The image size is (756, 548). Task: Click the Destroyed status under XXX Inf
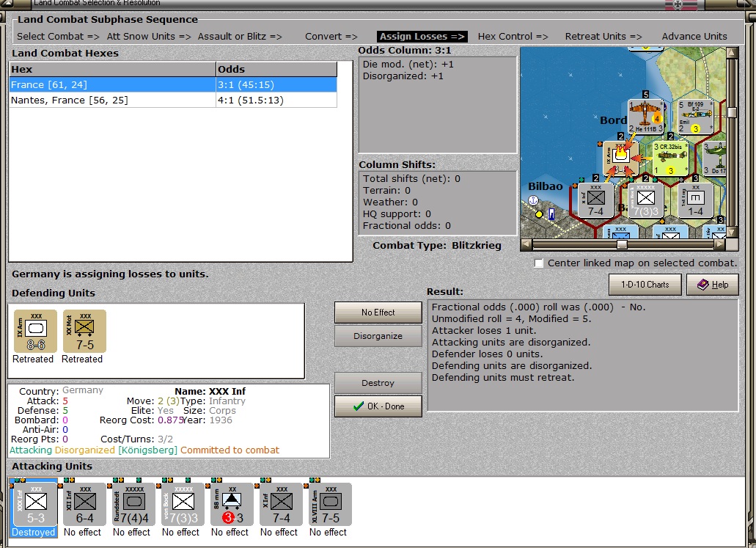pyautogui.click(x=33, y=532)
